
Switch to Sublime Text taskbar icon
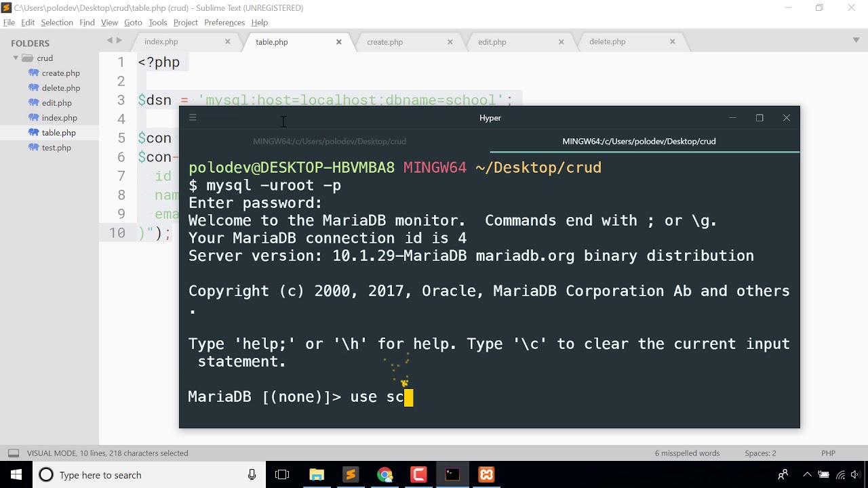(x=351, y=474)
